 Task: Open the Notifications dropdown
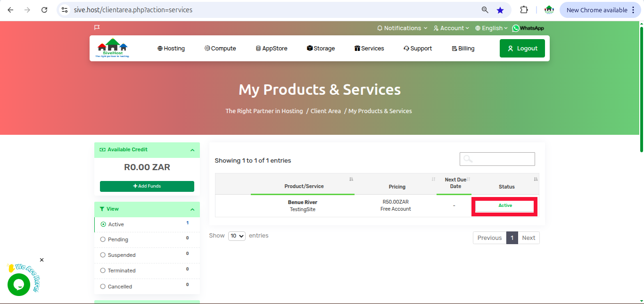[402, 28]
